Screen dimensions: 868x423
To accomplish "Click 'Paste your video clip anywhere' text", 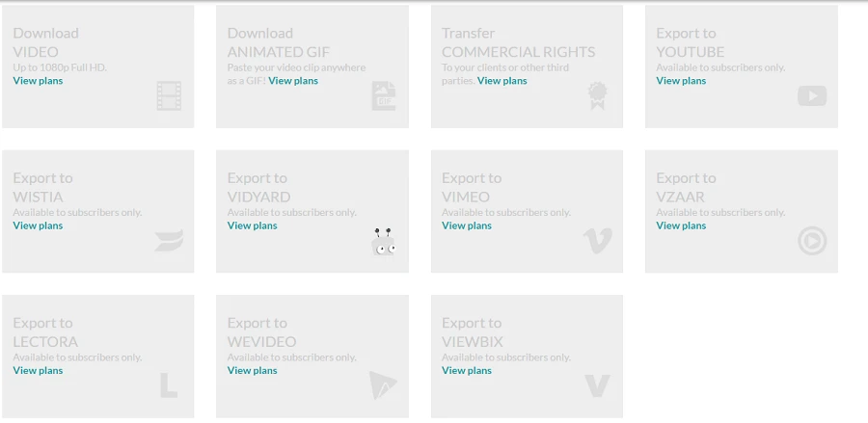I will pos(296,67).
